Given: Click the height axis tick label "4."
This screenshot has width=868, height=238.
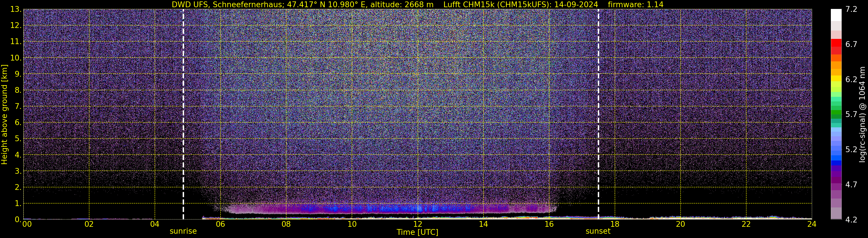Looking at the screenshot, I should coord(18,155).
